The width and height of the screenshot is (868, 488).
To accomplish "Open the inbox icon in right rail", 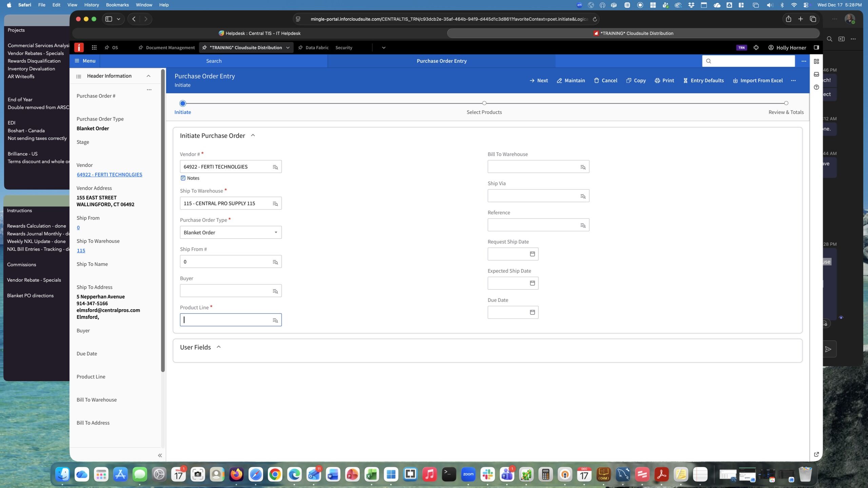I will click(x=816, y=74).
